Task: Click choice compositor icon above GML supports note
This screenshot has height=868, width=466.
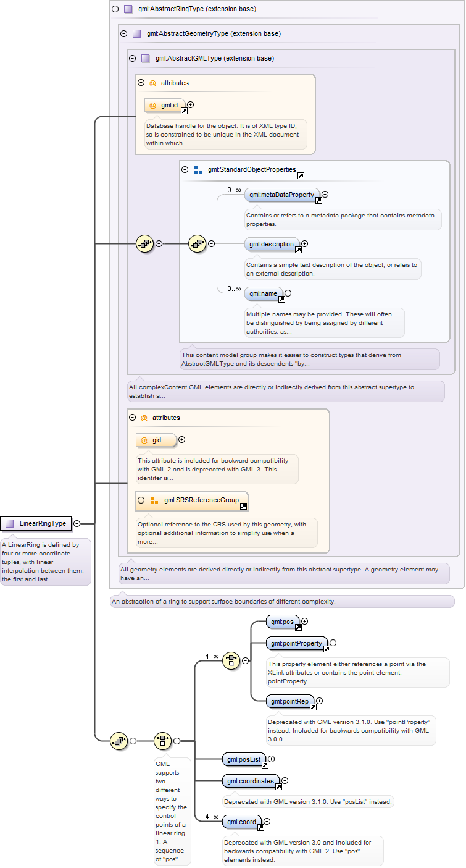Action: (x=162, y=740)
